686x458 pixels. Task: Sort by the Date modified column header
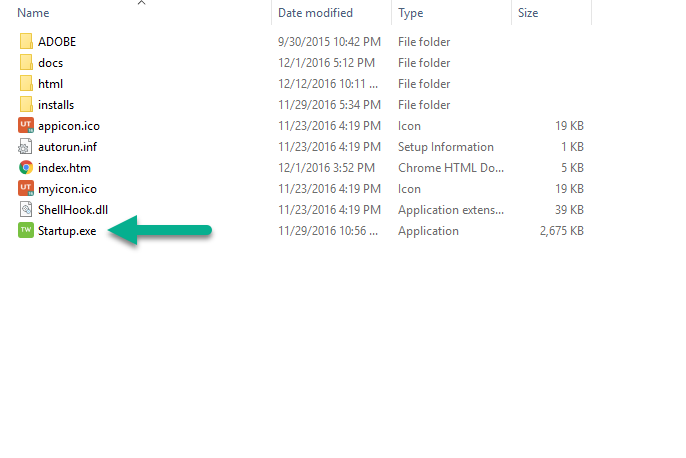click(x=315, y=13)
